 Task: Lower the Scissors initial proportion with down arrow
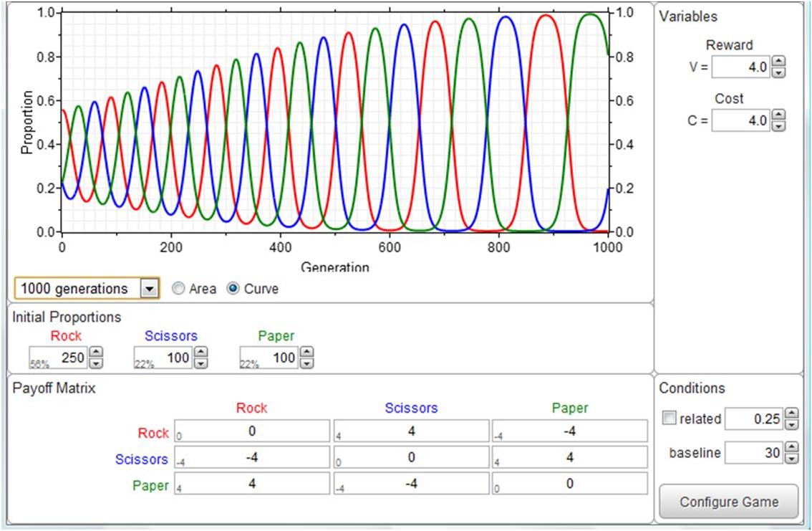pyautogui.click(x=201, y=363)
